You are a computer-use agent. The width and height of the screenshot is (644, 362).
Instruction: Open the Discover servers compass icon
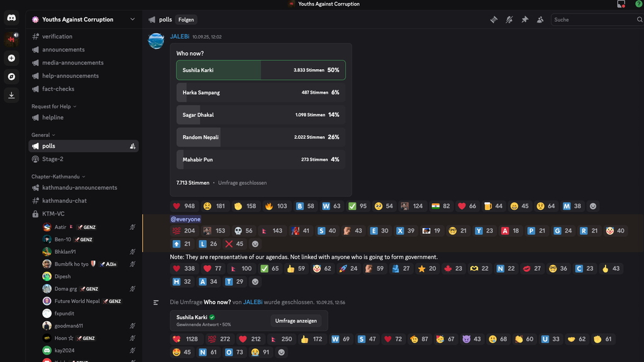click(11, 77)
